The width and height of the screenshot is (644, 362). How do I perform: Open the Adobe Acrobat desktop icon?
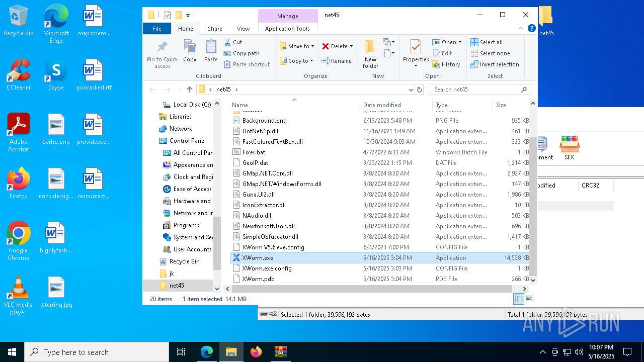(x=18, y=132)
